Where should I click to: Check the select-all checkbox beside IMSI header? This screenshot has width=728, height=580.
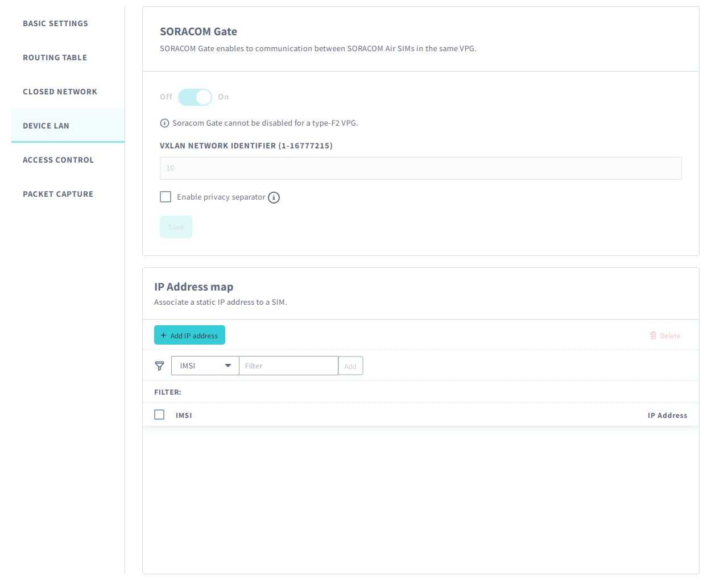click(159, 415)
